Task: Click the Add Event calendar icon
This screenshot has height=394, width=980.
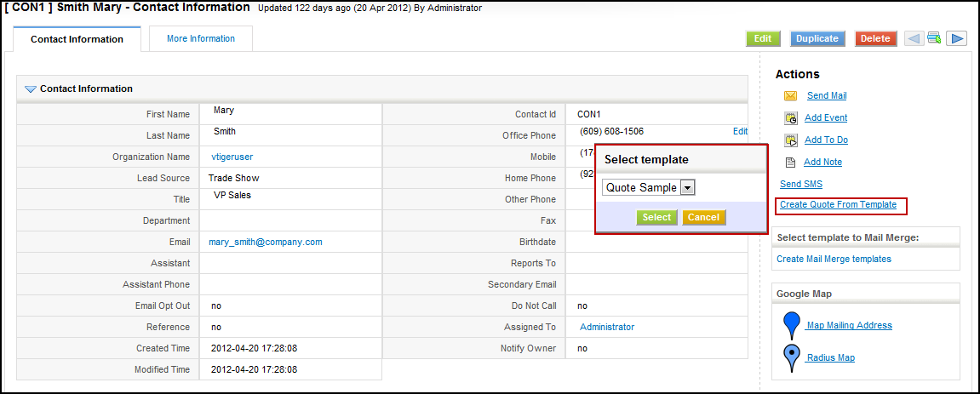Action: click(790, 118)
